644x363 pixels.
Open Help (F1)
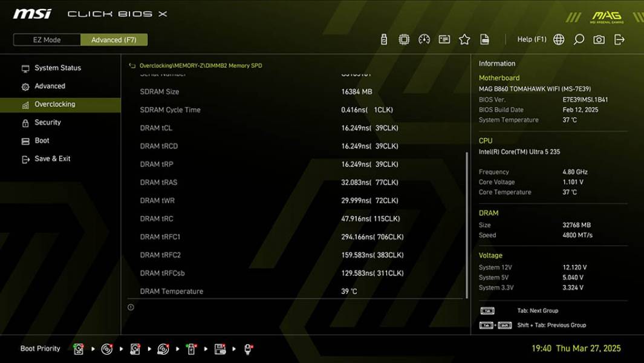tap(532, 39)
